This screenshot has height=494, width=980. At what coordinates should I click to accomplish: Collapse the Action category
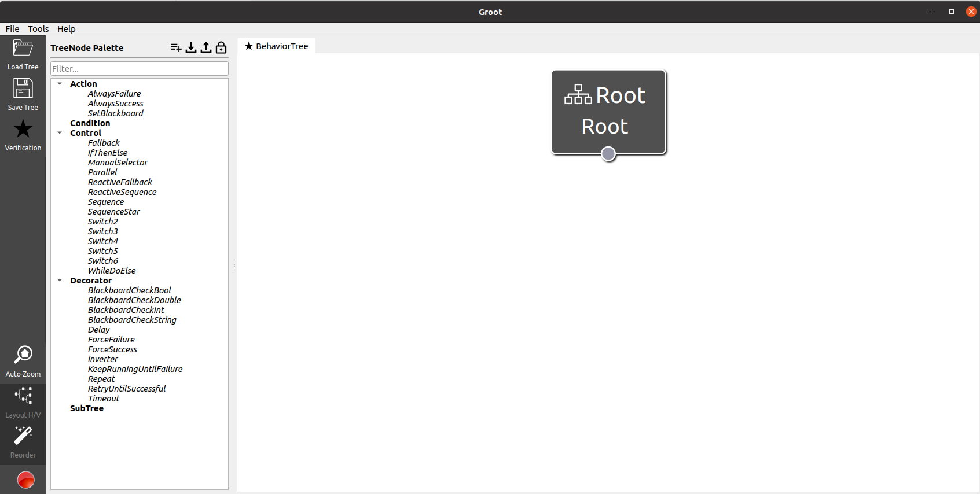(60, 84)
